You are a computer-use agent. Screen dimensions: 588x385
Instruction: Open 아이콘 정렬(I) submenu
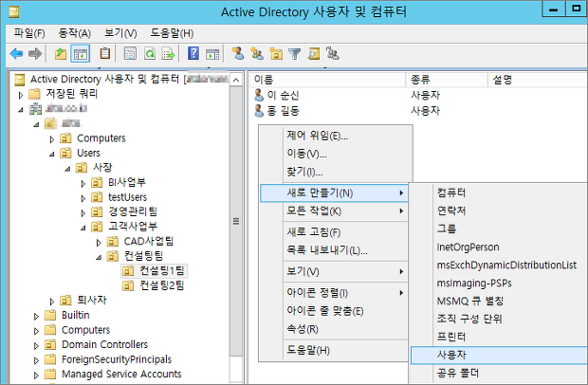pos(334,293)
